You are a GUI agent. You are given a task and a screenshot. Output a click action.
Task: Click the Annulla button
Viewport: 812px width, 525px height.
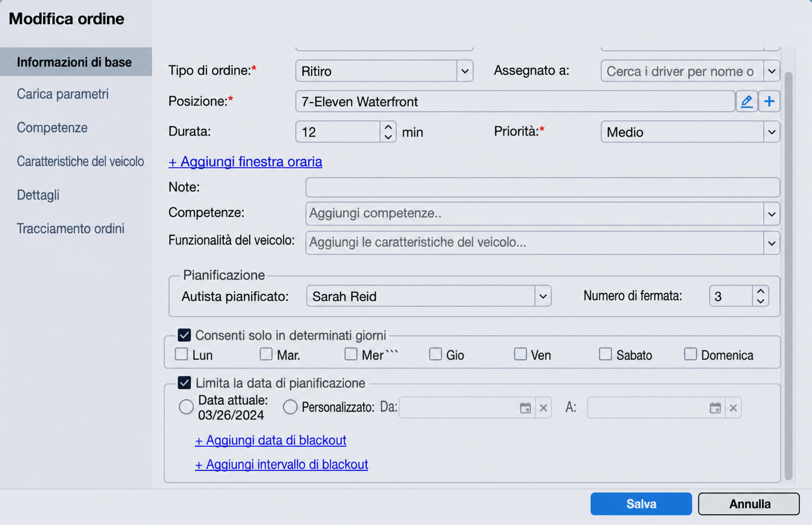749,504
